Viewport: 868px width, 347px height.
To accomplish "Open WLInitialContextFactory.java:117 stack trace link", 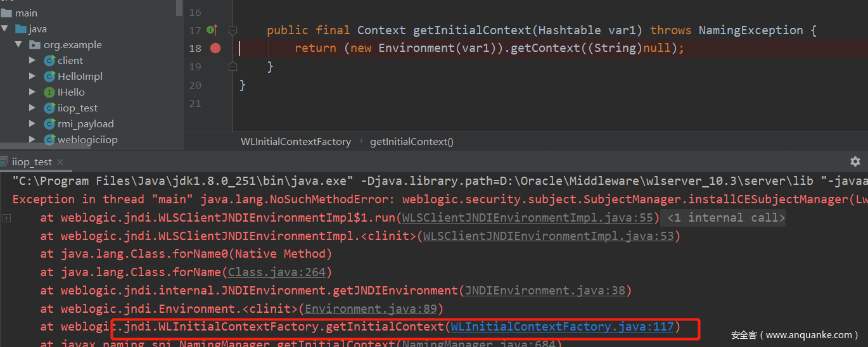I will click(x=562, y=327).
